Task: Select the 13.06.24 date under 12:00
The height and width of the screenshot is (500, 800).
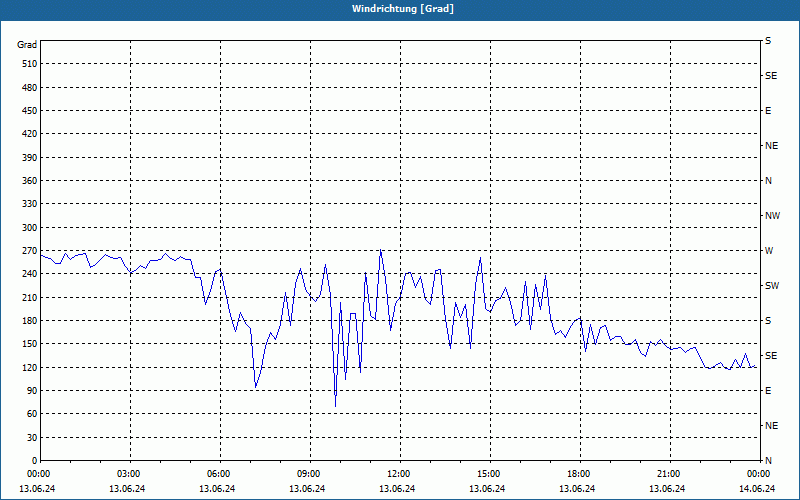Action: tap(397, 489)
